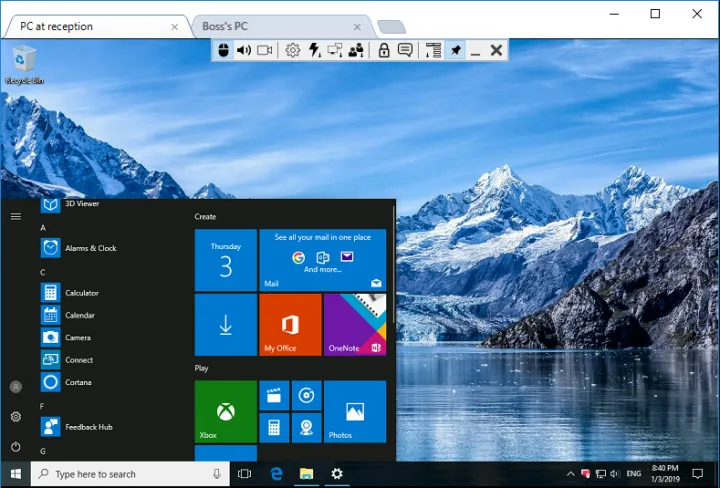Open the new tab button
Viewport: 720px width, 488px height.
pos(391,27)
